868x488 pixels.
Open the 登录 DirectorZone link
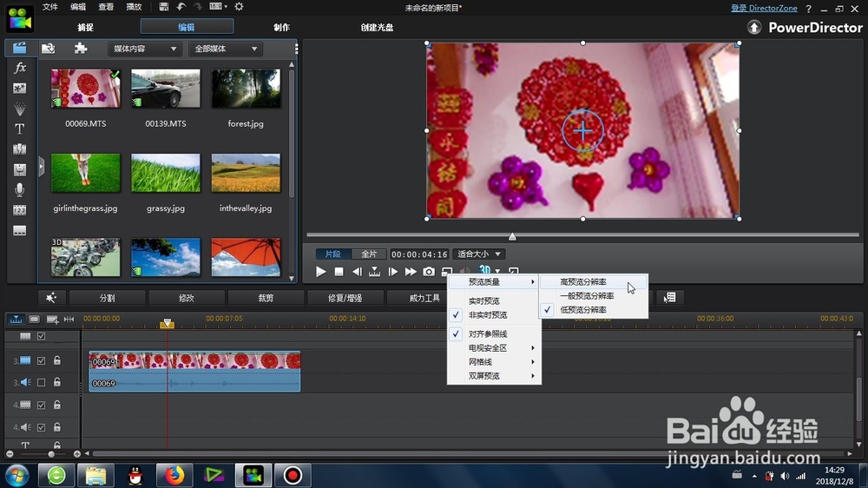coord(764,9)
